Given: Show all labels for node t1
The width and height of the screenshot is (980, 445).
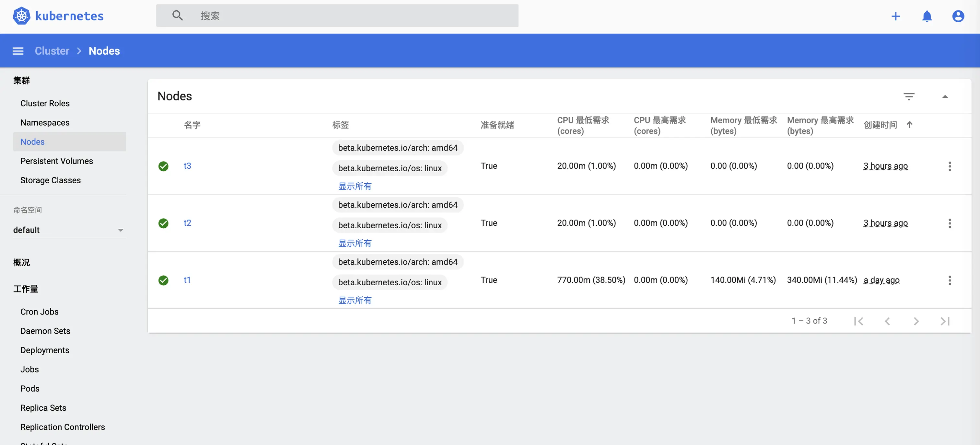Looking at the screenshot, I should coord(355,301).
